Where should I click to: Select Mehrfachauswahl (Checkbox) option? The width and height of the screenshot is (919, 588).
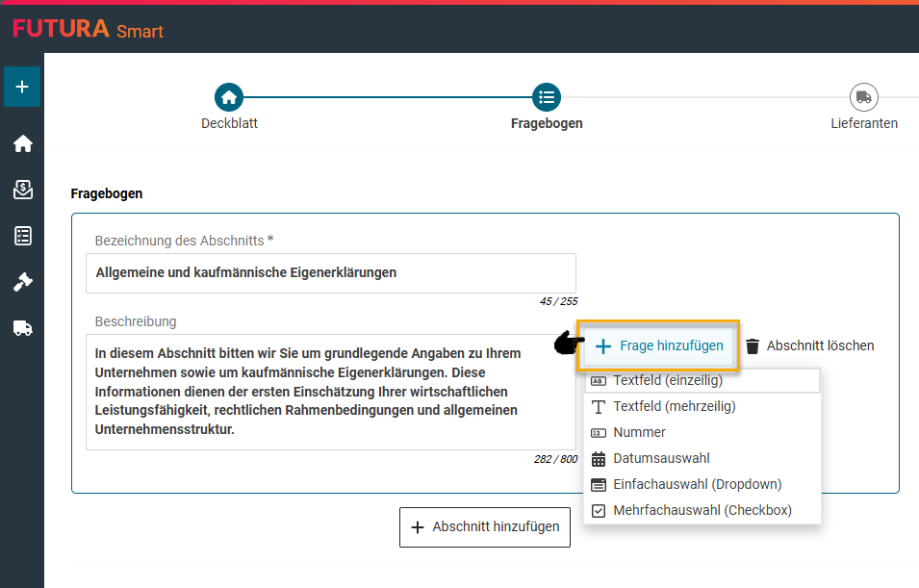702,511
